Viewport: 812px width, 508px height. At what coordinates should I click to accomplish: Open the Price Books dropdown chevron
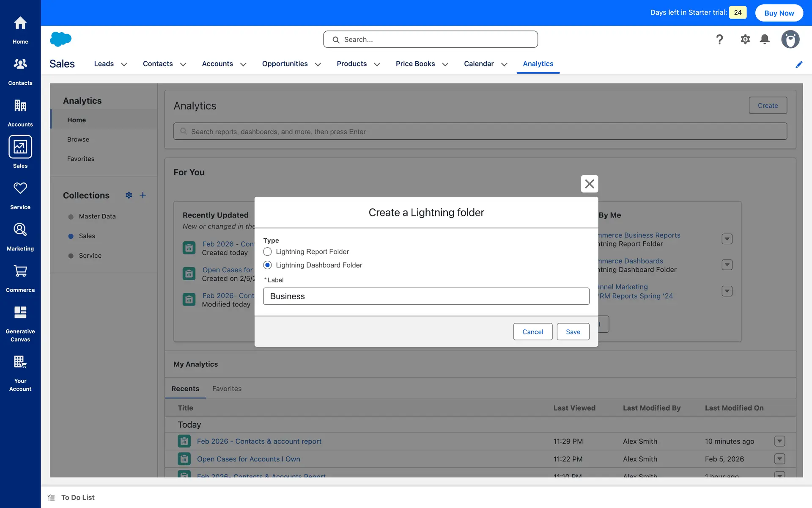point(445,64)
